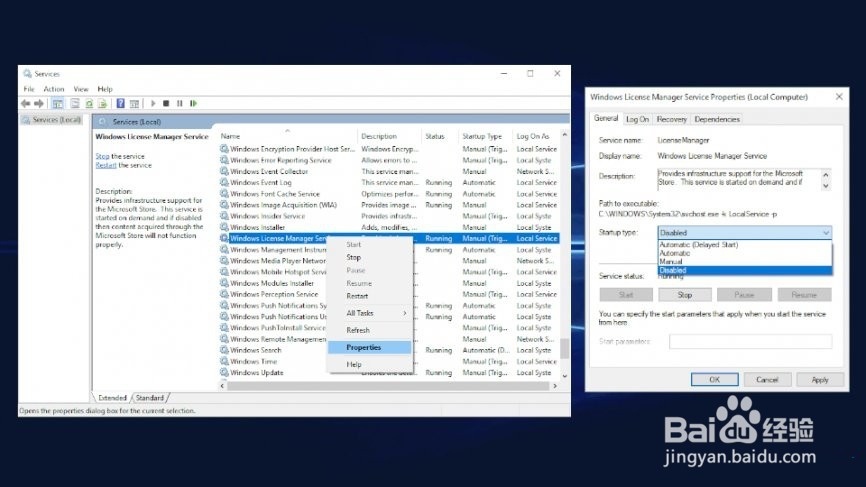Click the services list horizontal scrollbar
The width and height of the screenshot is (866, 487).
pos(388,386)
